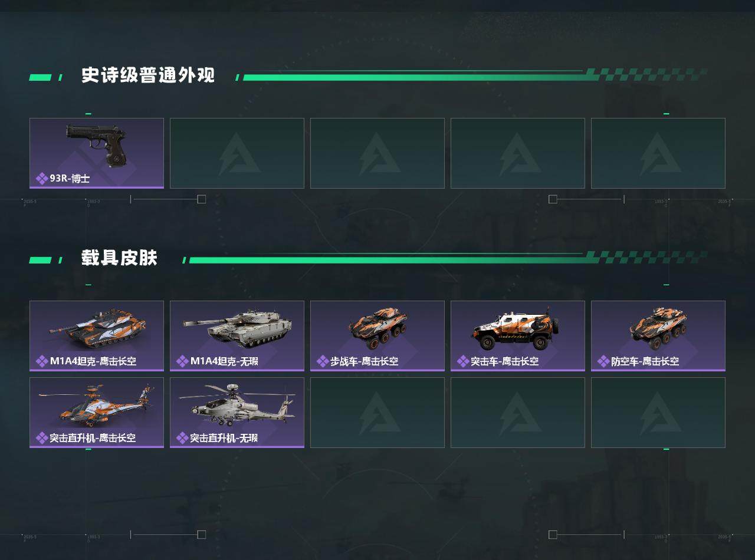Choose the 步战车-鹰击长空 vehicle skin

377,336
